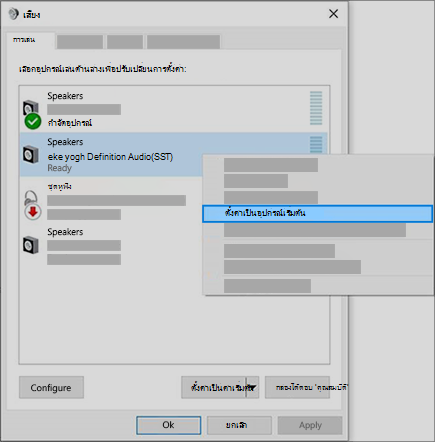The image size is (435, 442).
Task: Click the greyed Apply button
Action: [310, 425]
